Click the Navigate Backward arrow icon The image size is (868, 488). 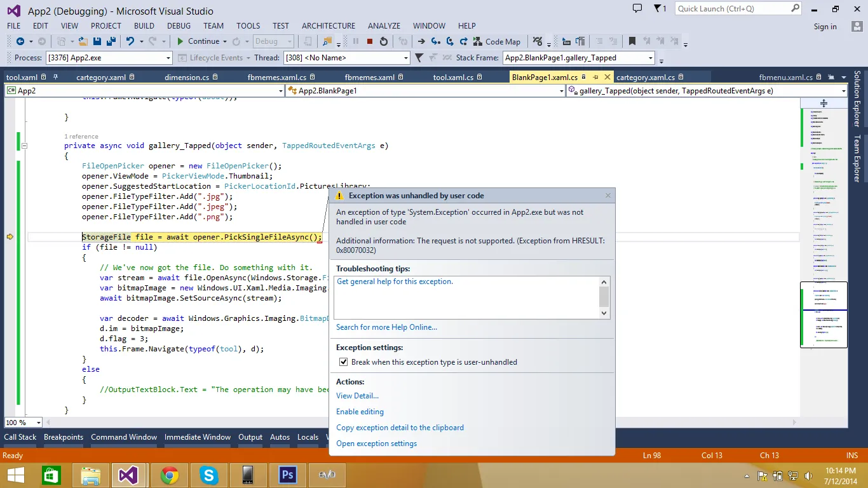(x=20, y=41)
